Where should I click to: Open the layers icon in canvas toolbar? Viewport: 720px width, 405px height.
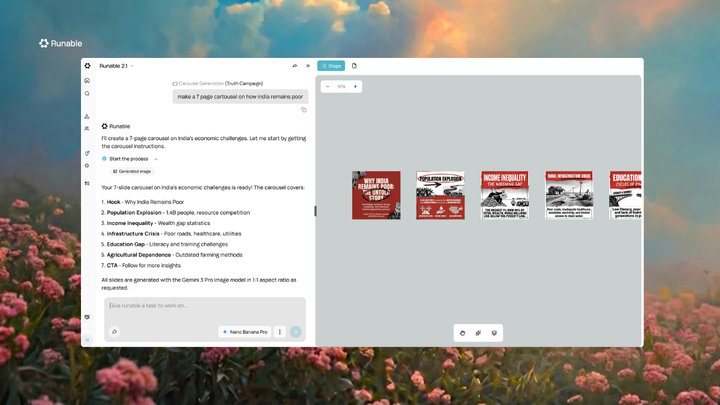coord(494,333)
